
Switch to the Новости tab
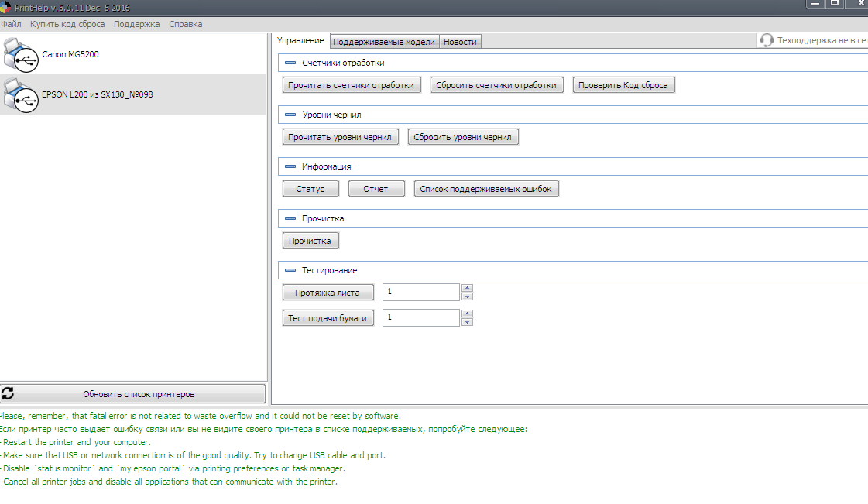(x=460, y=42)
